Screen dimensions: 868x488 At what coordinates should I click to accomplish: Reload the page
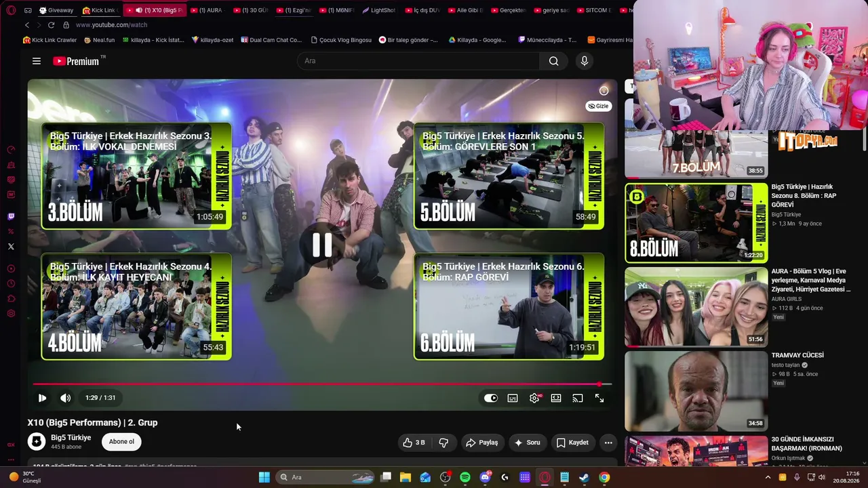point(51,25)
